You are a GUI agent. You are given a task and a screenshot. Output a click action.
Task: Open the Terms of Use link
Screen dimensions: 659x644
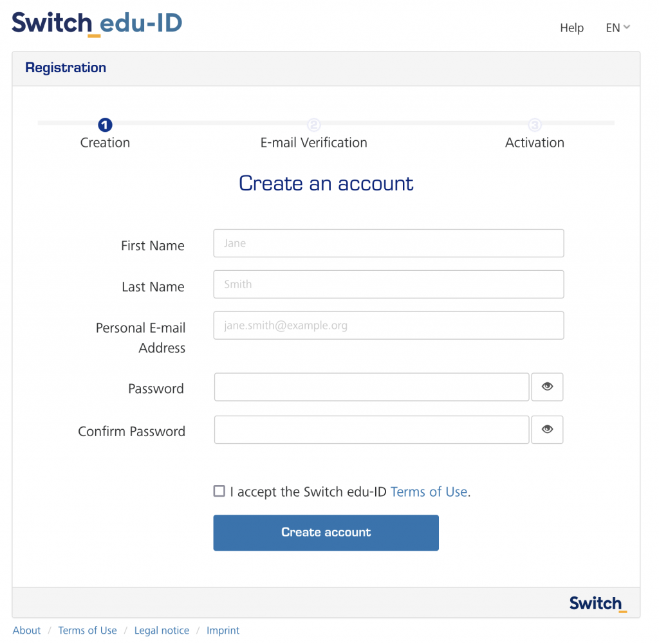click(x=429, y=492)
